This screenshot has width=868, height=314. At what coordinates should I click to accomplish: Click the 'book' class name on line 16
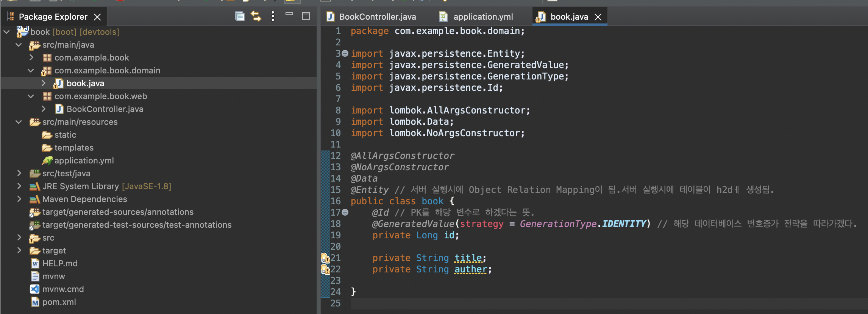(x=432, y=201)
